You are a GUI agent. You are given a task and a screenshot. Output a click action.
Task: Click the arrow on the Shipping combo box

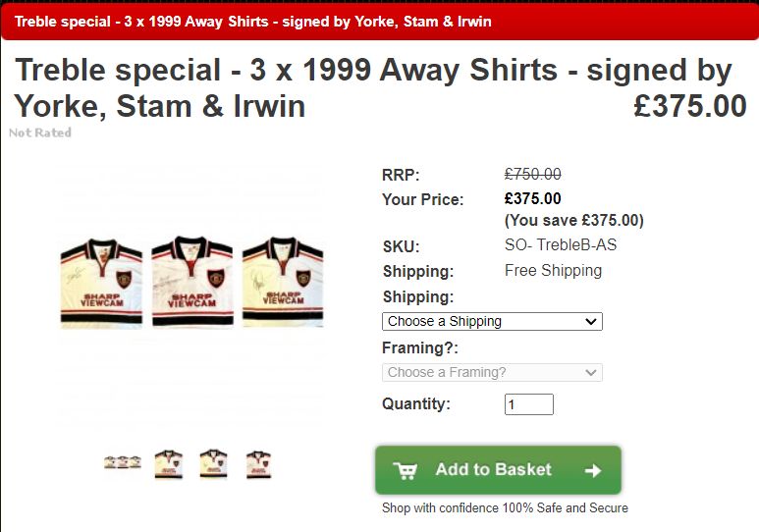590,321
